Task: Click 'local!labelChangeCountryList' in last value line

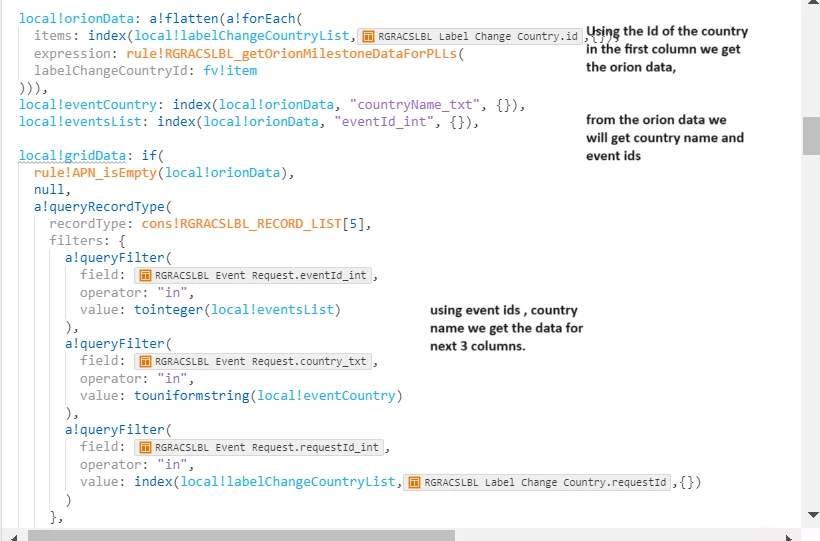Action: 288,481
